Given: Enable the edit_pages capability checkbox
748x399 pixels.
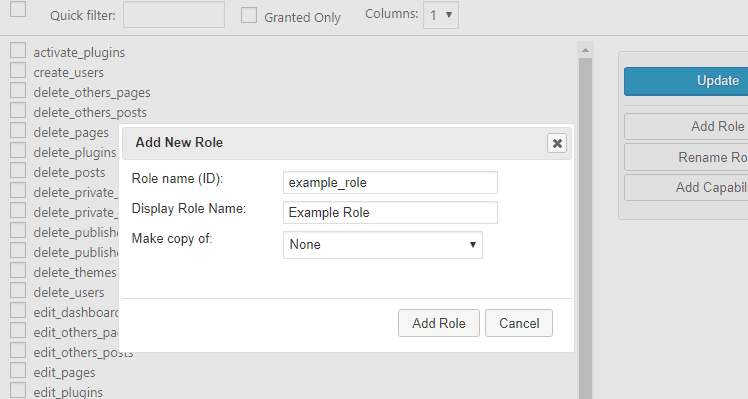Looking at the screenshot, I should (x=18, y=370).
